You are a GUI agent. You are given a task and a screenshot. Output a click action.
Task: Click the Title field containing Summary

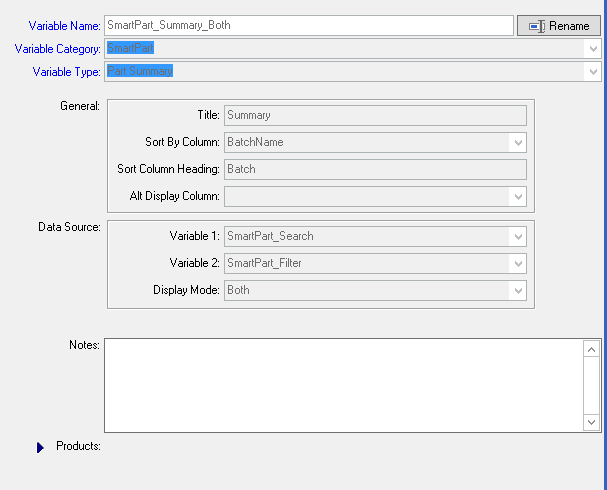[375, 115]
